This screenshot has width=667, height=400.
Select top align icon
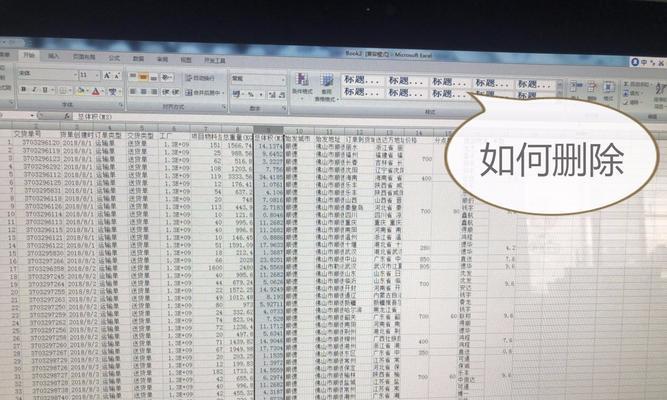tap(133, 76)
